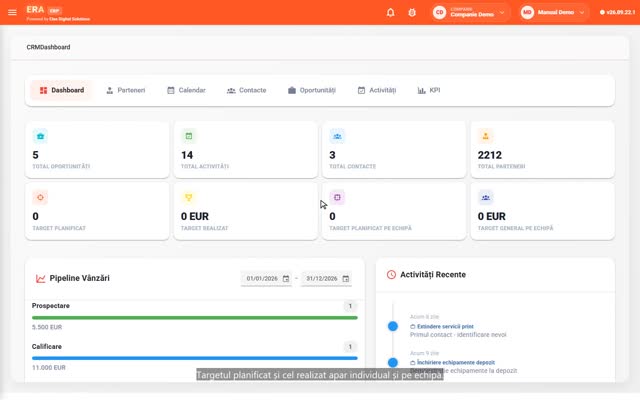Click the Total Oportunități briefcase icon
Viewport: 640px width, 400px height.
point(40,136)
